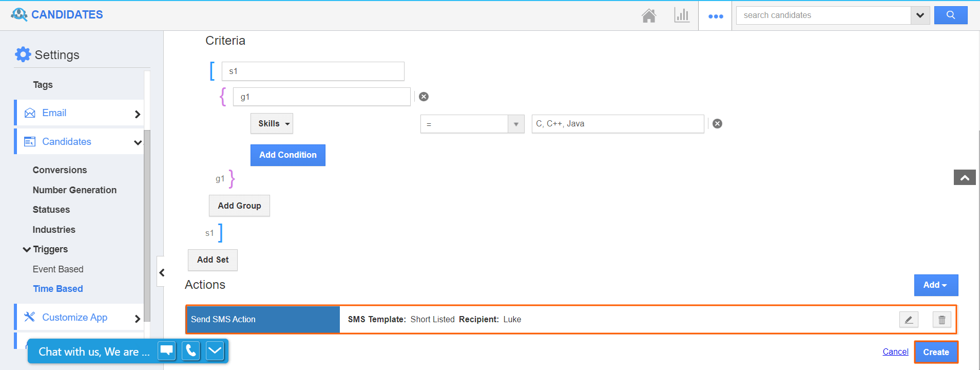Click the blue search magnifier button
Viewport: 980px width, 370px height.
pyautogui.click(x=950, y=15)
